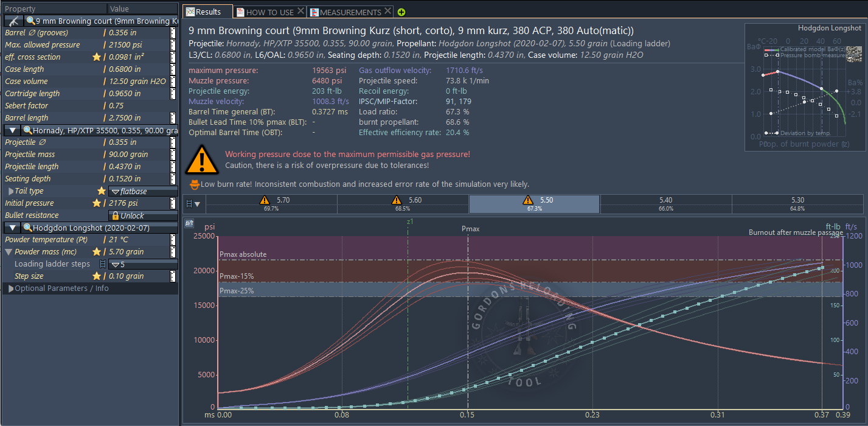Toggle star on Powder mass (mc)
The height and width of the screenshot is (426, 868).
(x=96, y=252)
